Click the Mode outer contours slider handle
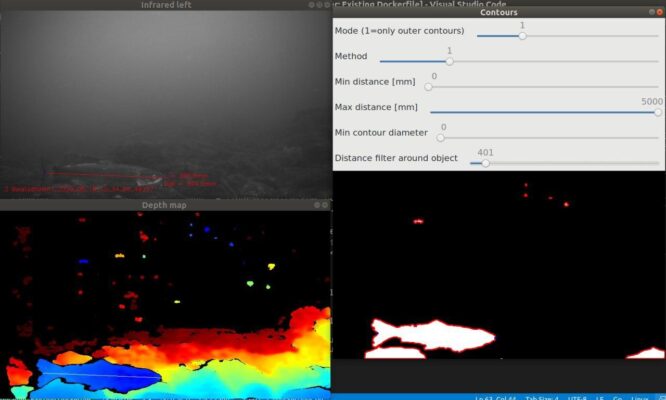 pos(522,36)
